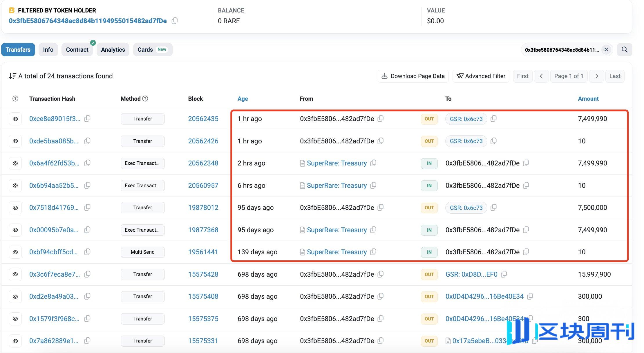Image resolution: width=644 pixels, height=353 pixels.
Task: Go to next page with right chevron
Action: click(x=597, y=76)
